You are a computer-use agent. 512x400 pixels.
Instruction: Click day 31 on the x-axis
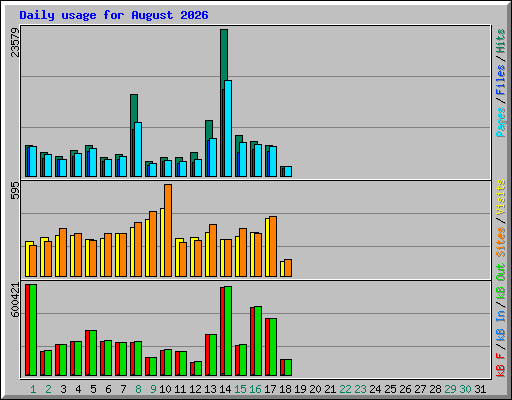click(480, 389)
